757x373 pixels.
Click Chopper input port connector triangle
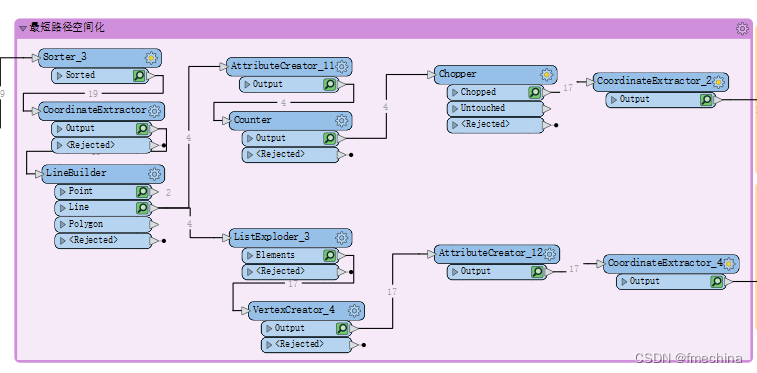click(431, 75)
